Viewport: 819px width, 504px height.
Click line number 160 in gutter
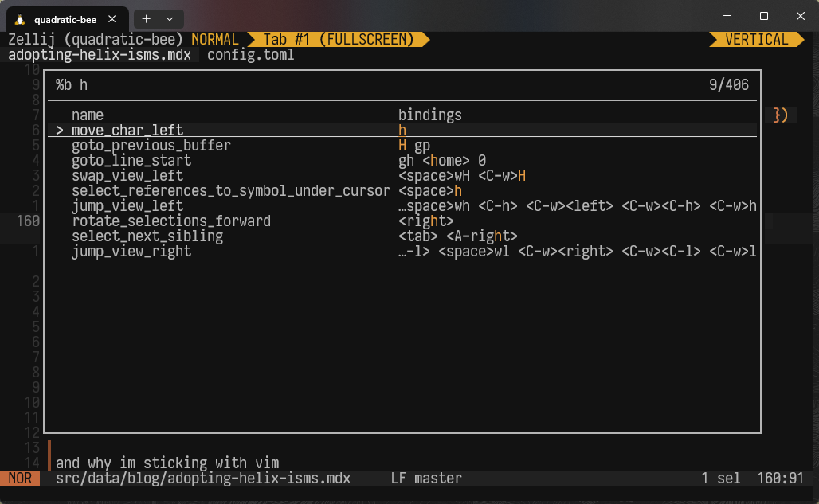click(28, 221)
